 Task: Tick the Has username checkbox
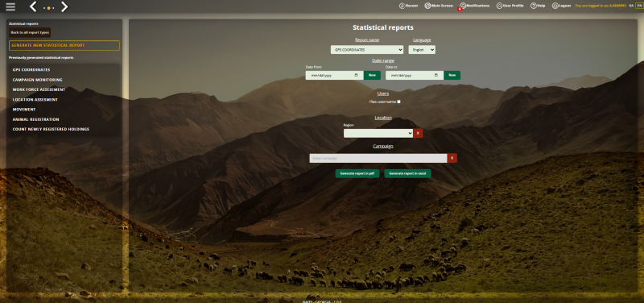(x=398, y=102)
